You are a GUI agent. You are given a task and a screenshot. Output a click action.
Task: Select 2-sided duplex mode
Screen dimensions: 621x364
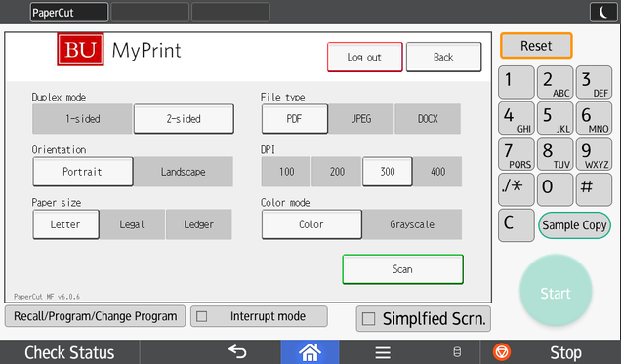[184, 119]
